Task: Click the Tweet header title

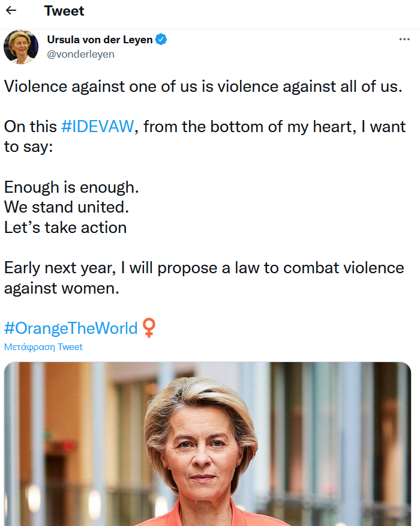Action: pyautogui.click(x=64, y=11)
